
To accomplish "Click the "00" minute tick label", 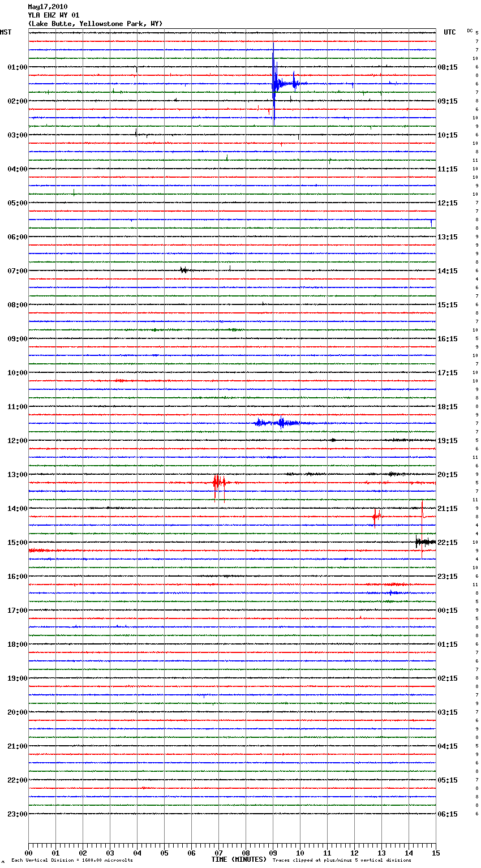I will click(28, 853).
